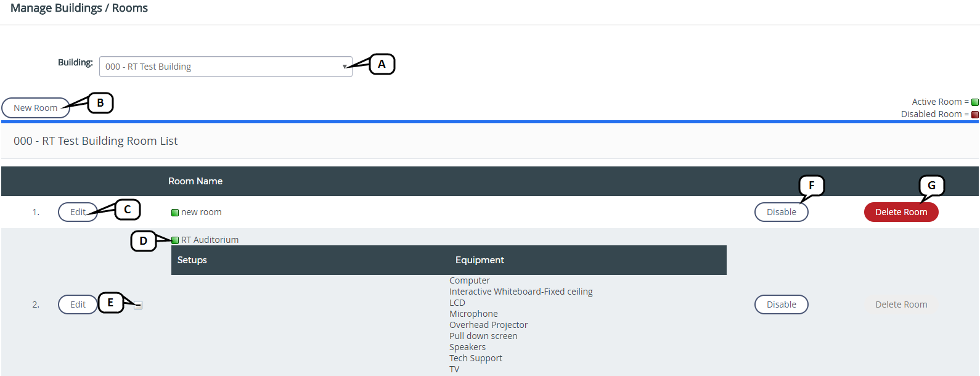Image resolution: width=980 pixels, height=376 pixels.
Task: Disable the 'new room' room
Action: click(781, 212)
